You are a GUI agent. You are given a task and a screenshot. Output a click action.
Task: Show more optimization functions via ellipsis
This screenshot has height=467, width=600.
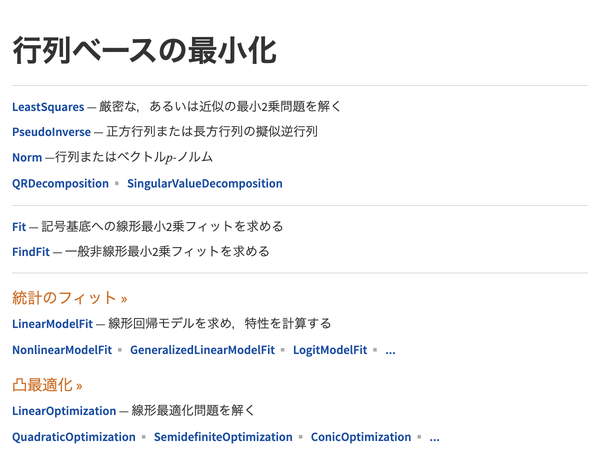pos(434,438)
